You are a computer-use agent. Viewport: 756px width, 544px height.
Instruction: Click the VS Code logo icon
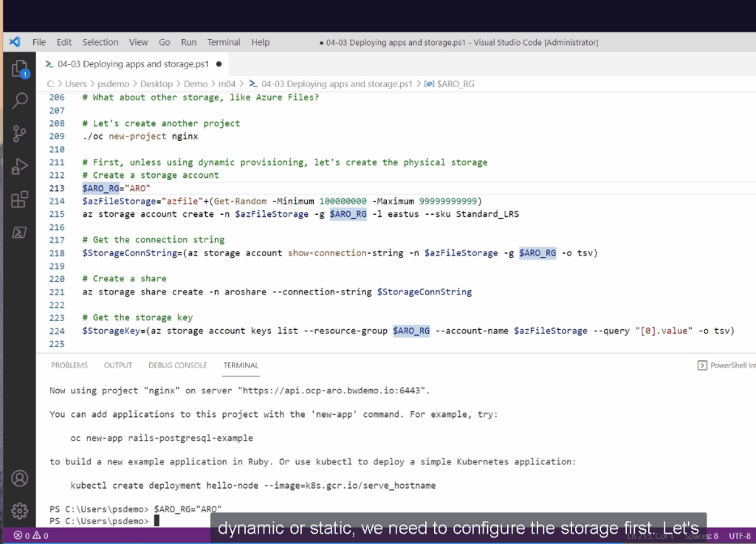[x=15, y=42]
